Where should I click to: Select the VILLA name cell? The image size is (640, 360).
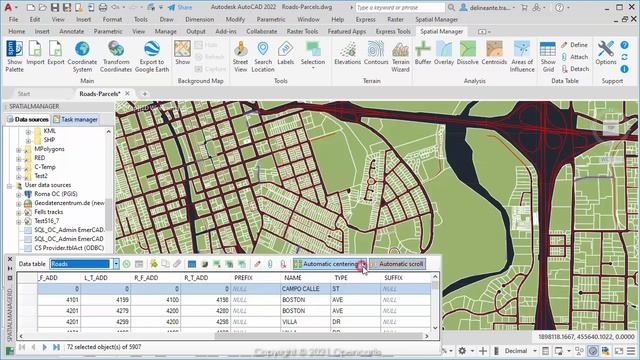tap(304, 322)
